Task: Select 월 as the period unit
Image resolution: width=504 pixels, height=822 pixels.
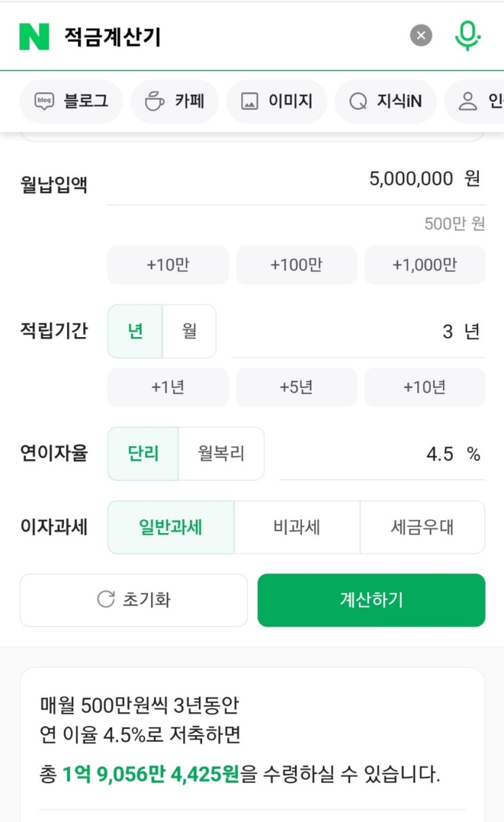Action: coord(189,332)
